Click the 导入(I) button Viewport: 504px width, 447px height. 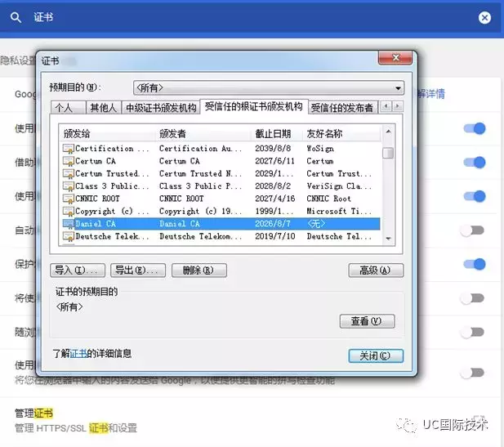(x=78, y=270)
